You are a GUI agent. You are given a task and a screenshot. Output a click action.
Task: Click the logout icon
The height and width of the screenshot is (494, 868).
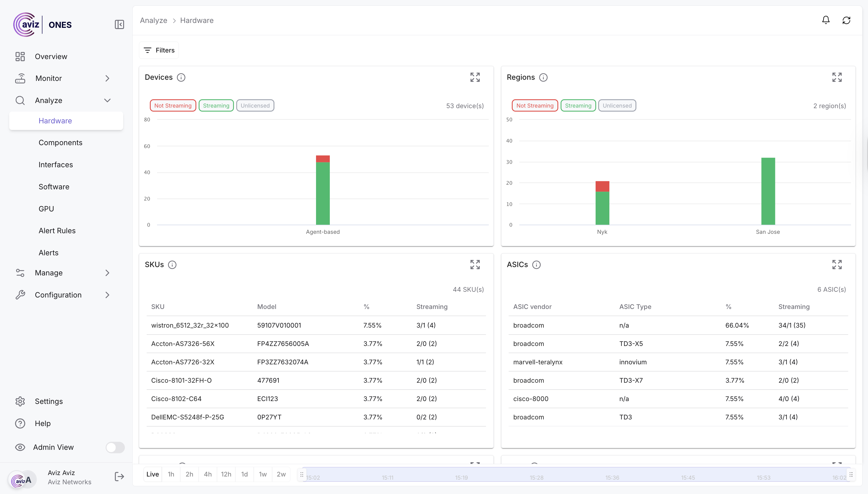coord(119,477)
